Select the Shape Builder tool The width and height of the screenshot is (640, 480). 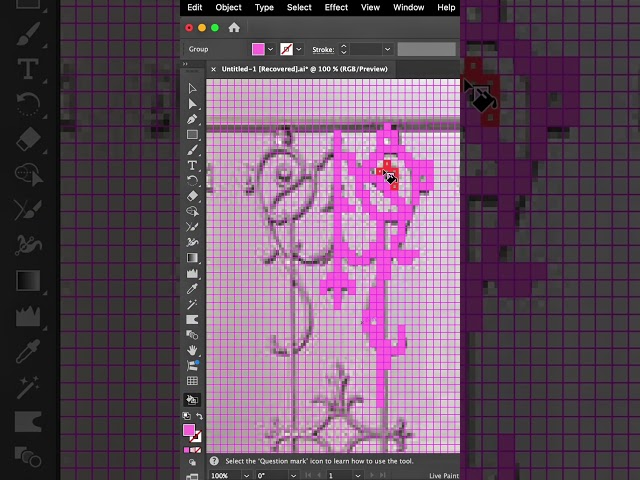[x=192, y=211]
